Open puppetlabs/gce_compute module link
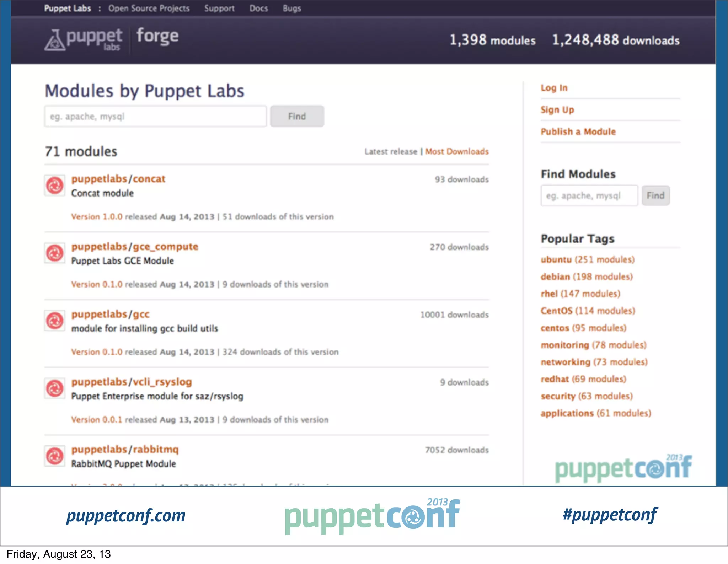The image size is (728, 564). 135,247
